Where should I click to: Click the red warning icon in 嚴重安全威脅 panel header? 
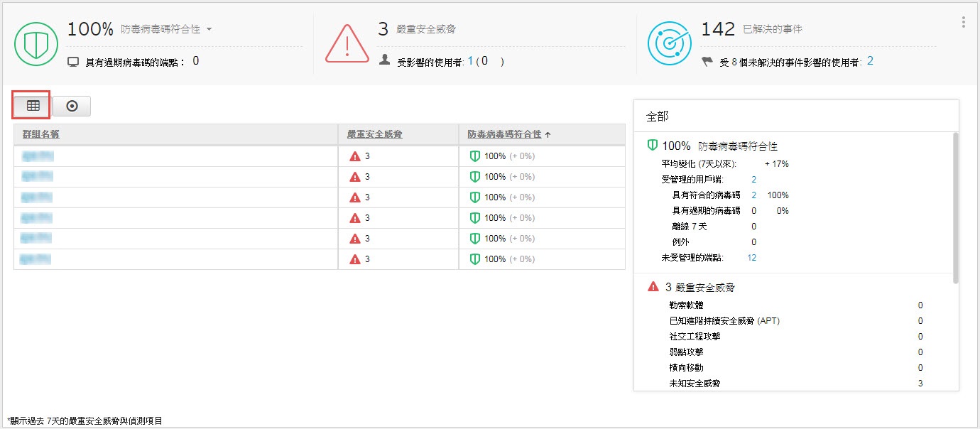click(x=653, y=287)
